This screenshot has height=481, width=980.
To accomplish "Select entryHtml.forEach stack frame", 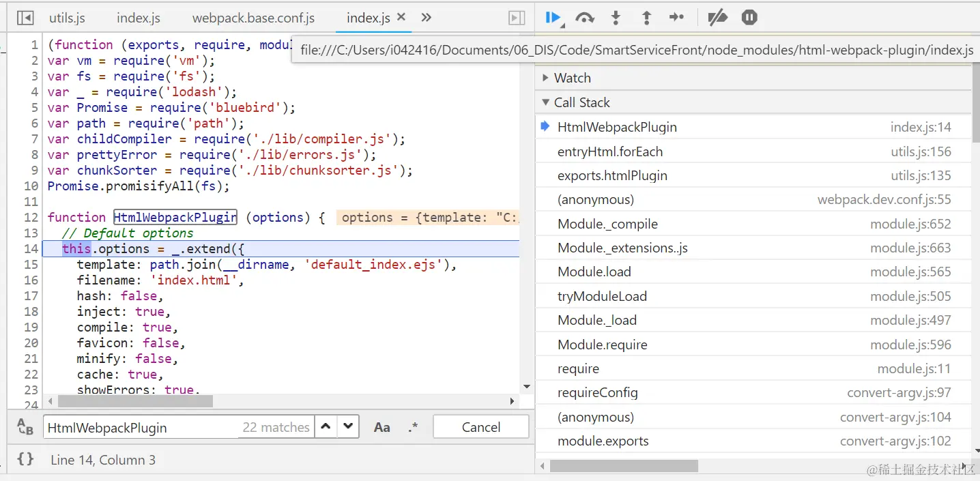I will point(753,151).
